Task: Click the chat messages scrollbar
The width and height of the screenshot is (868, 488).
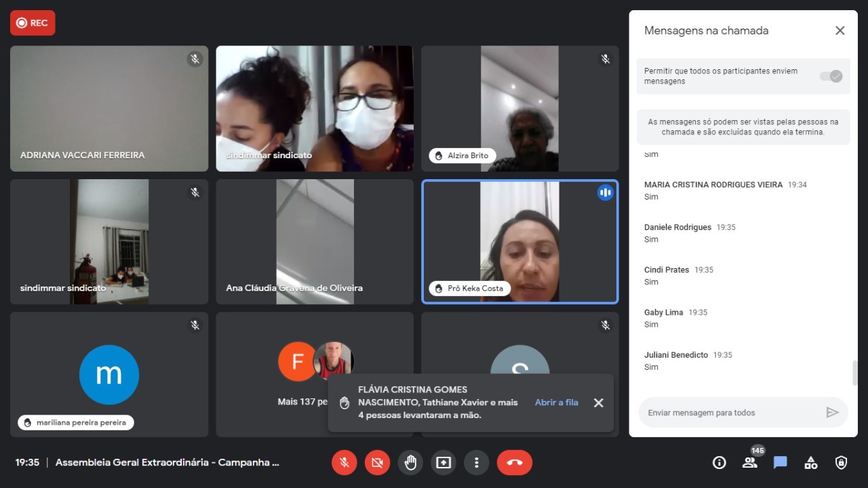Action: coord(854,373)
